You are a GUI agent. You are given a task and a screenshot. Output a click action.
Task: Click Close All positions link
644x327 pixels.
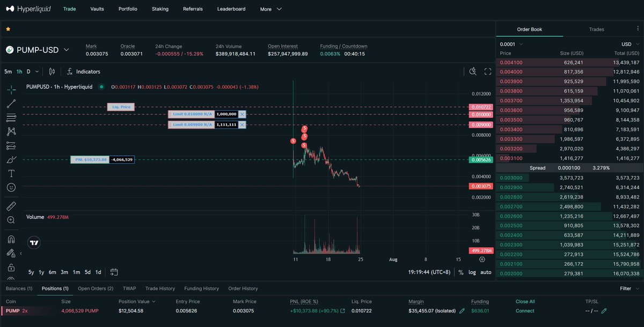[x=525, y=302]
